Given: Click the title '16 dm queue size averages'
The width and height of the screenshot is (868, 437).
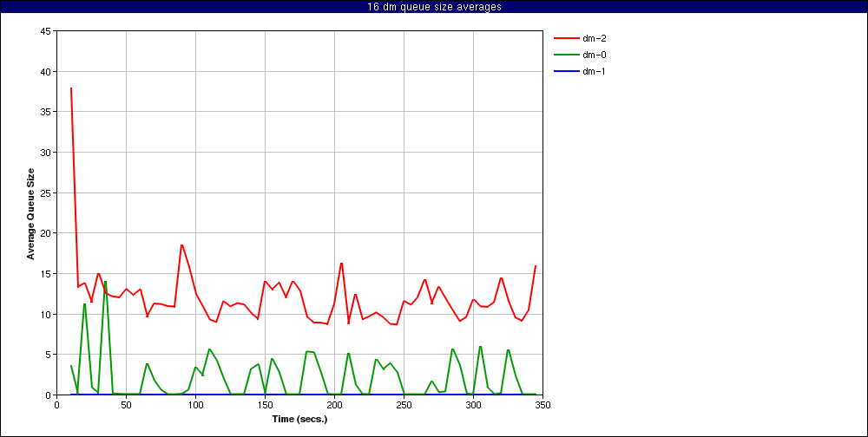Looking at the screenshot, I should tap(434, 7).
